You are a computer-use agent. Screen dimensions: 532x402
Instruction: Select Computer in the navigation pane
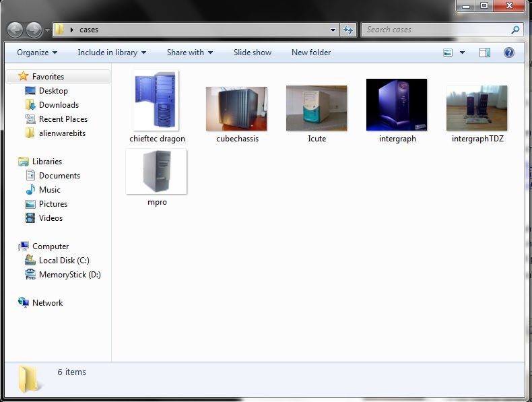pos(51,246)
